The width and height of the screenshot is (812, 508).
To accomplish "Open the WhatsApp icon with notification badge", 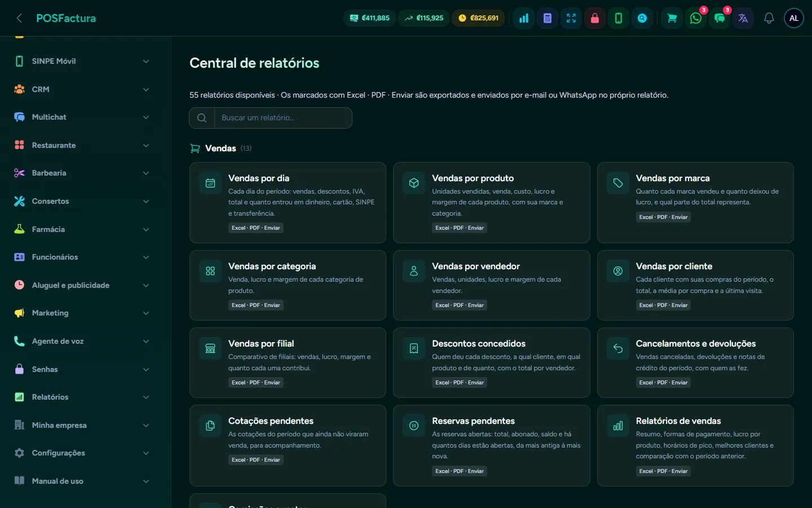I will pyautogui.click(x=696, y=18).
